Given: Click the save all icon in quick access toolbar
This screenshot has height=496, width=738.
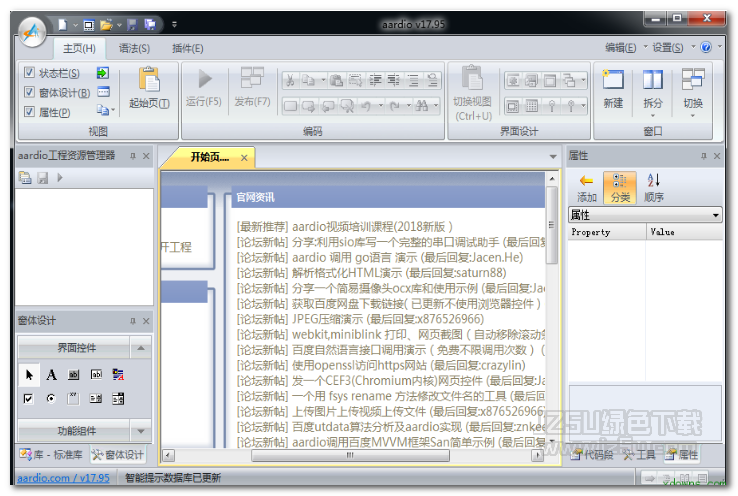Looking at the screenshot, I should 150,24.
